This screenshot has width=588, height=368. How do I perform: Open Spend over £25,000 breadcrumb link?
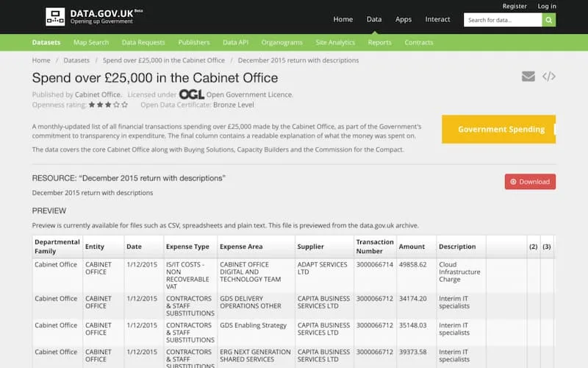click(163, 60)
